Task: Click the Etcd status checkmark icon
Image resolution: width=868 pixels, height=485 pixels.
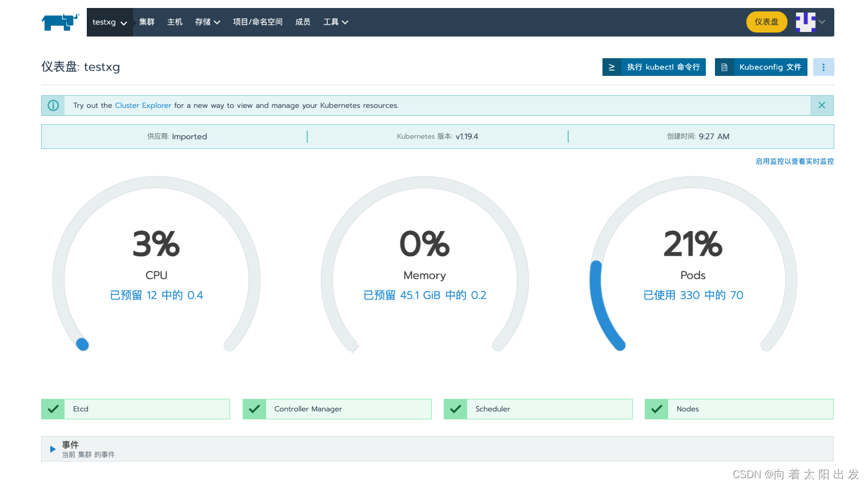Action: tap(53, 409)
